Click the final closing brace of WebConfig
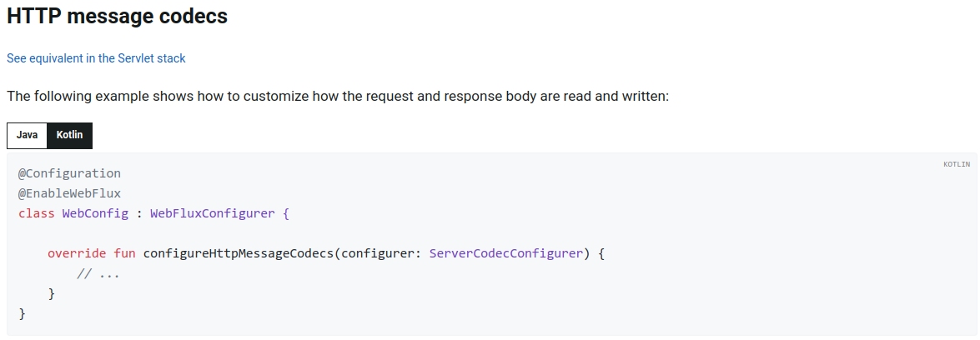980x340 pixels. tap(22, 313)
